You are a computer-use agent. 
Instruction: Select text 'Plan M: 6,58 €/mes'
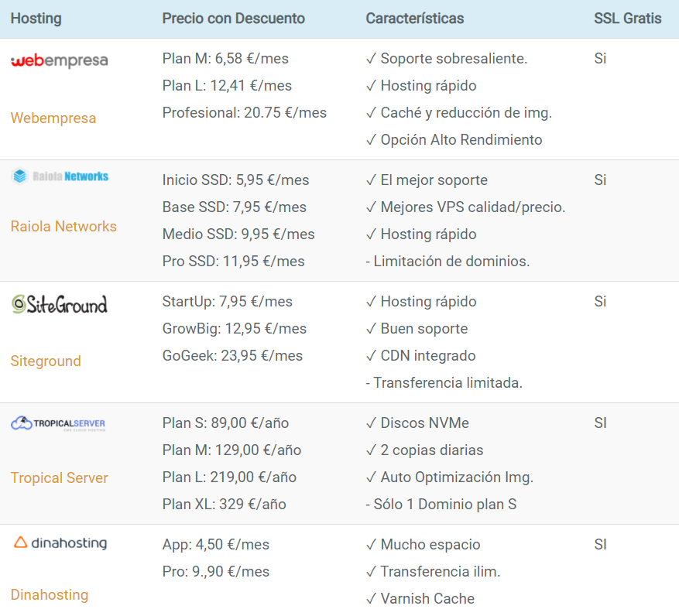point(225,59)
